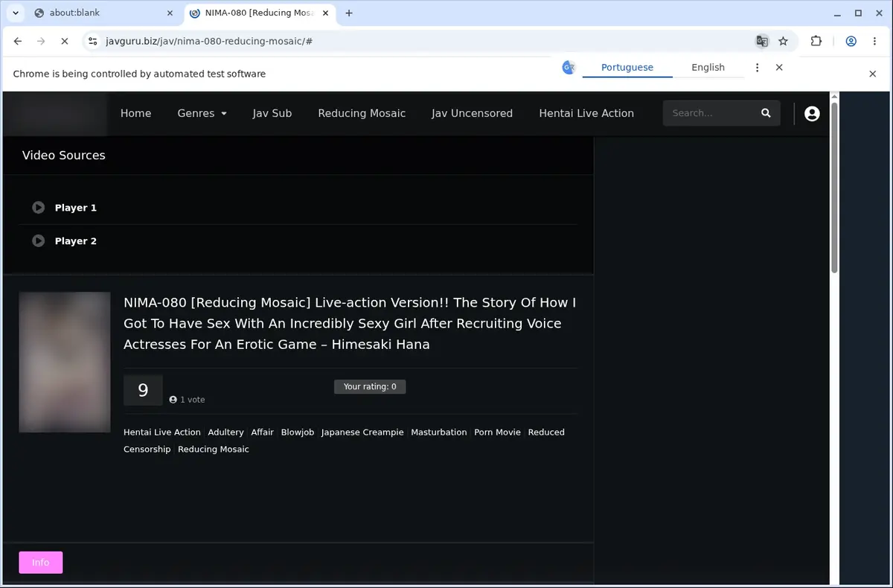893x588 pixels.
Task: Open a new tab with plus icon
Action: [x=349, y=13]
